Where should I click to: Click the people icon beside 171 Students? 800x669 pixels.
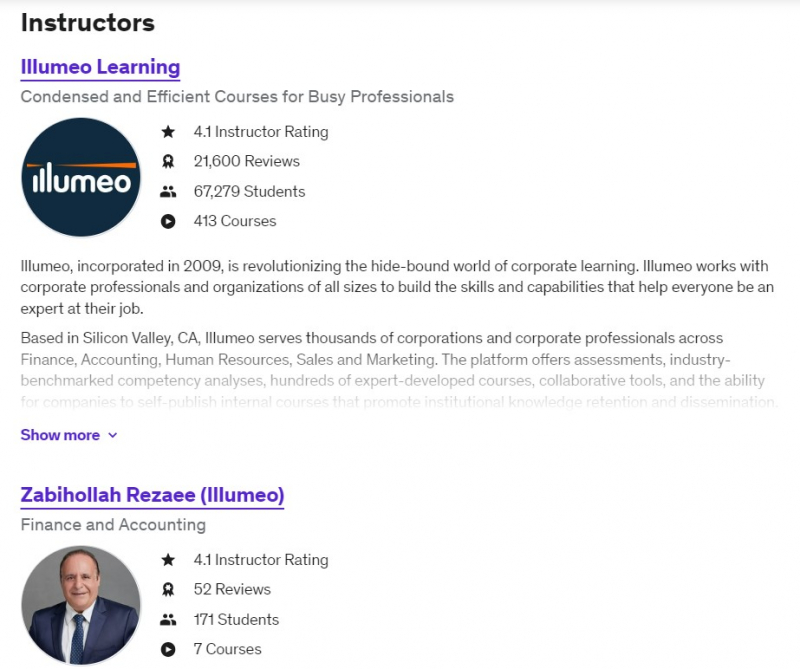coord(168,619)
